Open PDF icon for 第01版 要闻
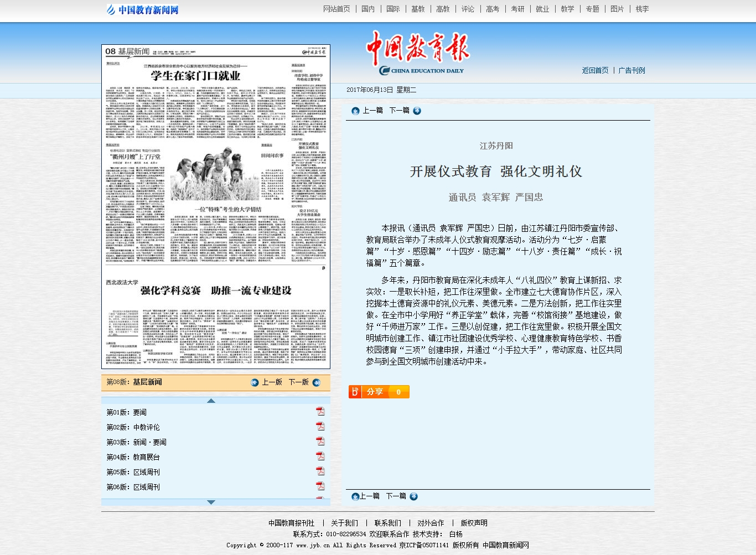The height and width of the screenshot is (555, 756). pyautogui.click(x=320, y=411)
